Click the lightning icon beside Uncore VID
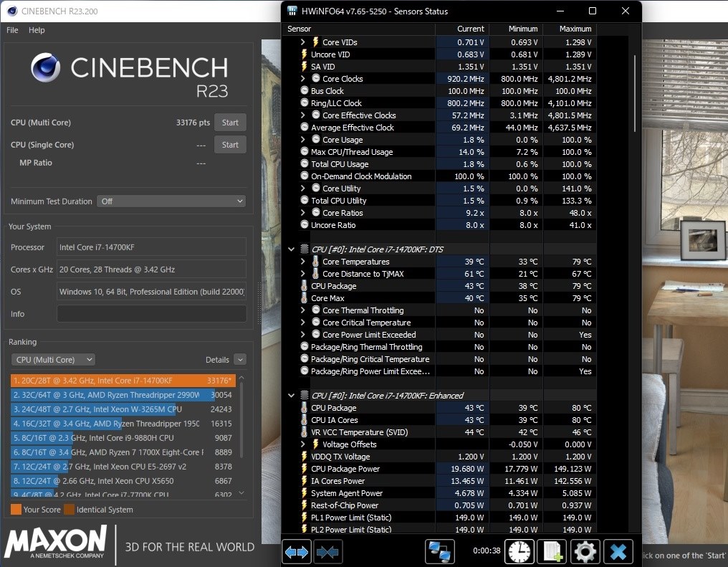The height and width of the screenshot is (567, 728). (305, 54)
